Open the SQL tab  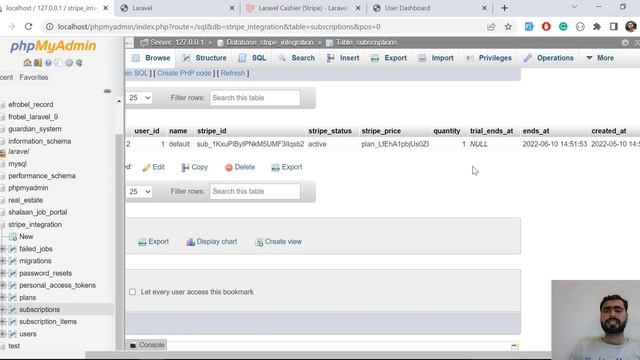click(253, 58)
